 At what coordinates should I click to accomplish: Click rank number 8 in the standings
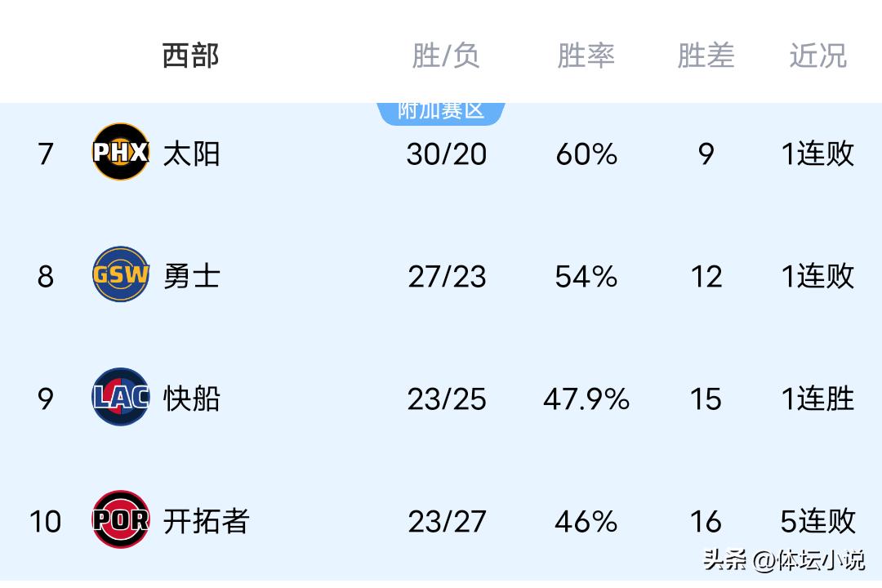pyautogui.click(x=46, y=276)
